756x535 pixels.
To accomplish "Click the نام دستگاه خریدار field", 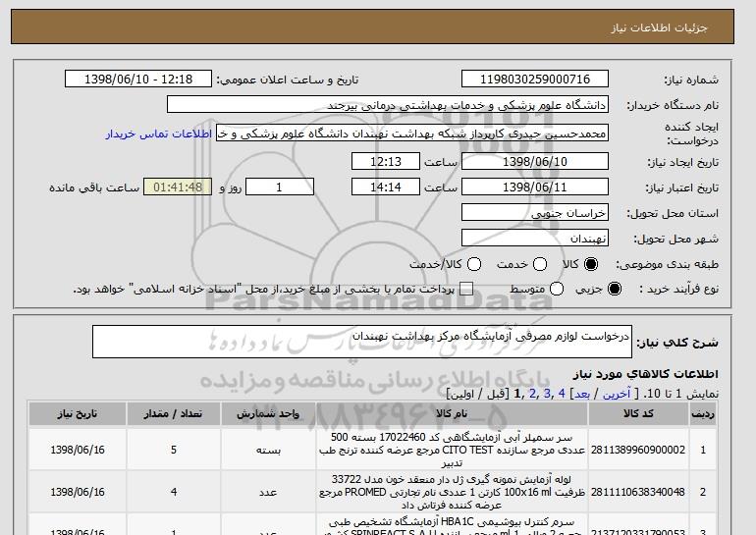I will coord(388,105).
